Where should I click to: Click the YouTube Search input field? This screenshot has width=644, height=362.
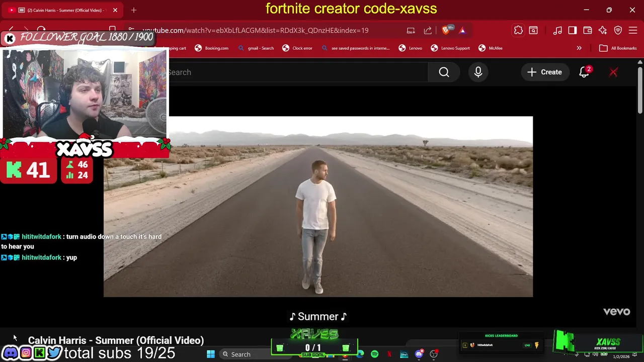click(x=298, y=72)
